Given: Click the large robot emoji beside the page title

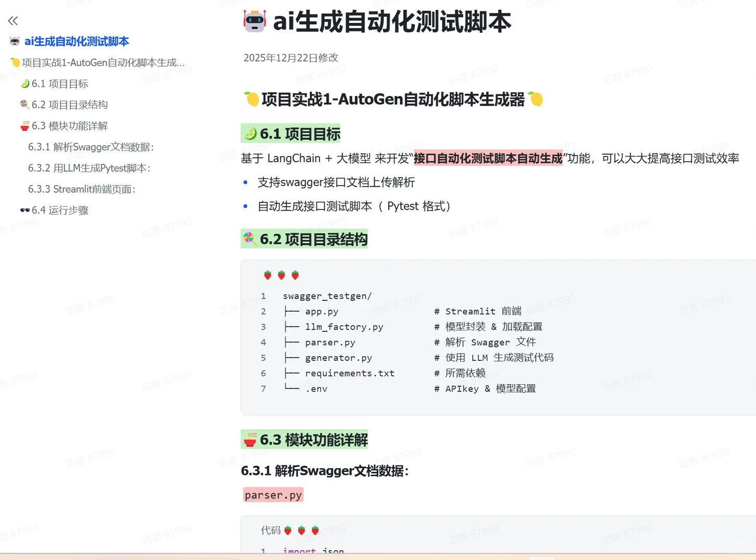Looking at the screenshot, I should point(255,21).
